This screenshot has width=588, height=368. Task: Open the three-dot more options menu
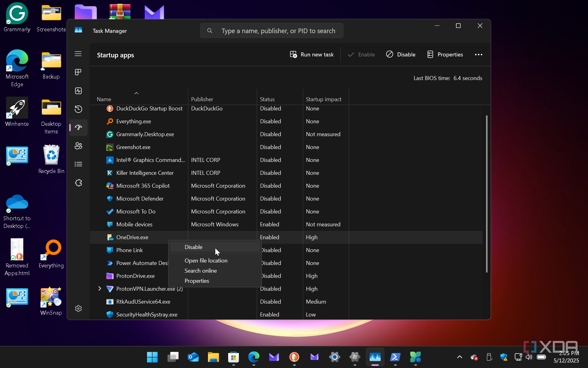pyautogui.click(x=478, y=55)
